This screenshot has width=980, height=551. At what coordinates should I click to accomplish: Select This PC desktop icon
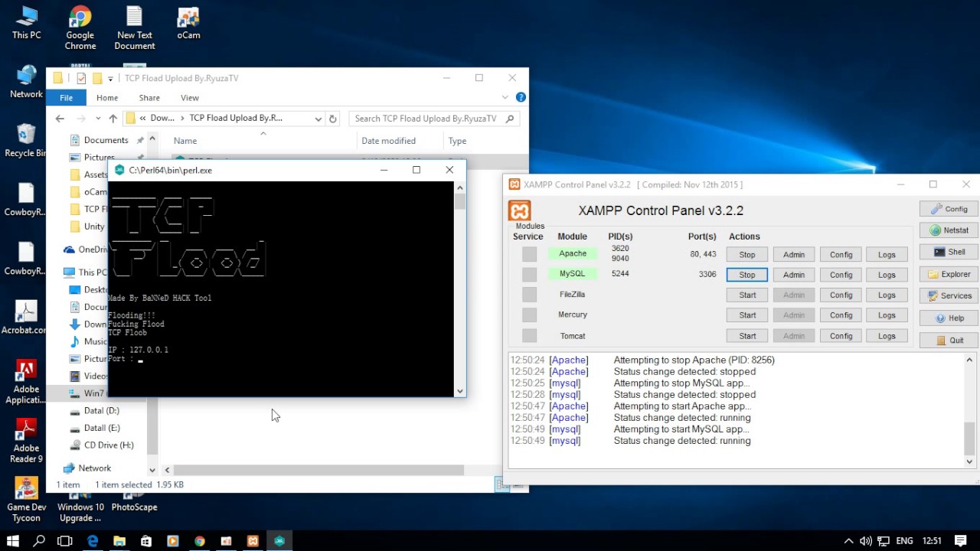tap(26, 23)
